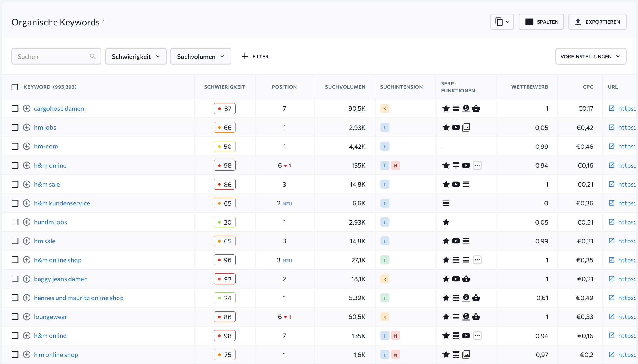Click the Spalten columns button
The height and width of the screenshot is (364, 638).
[x=541, y=22]
